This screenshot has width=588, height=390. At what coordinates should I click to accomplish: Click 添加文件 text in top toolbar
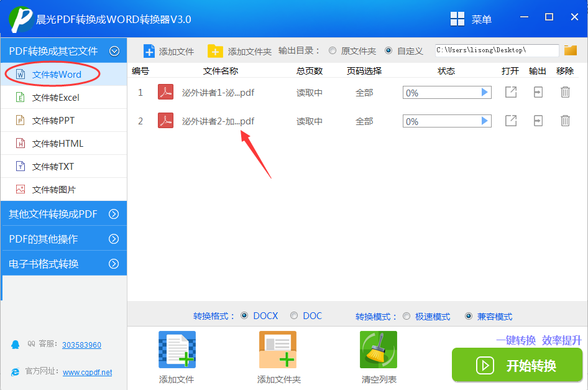click(177, 52)
